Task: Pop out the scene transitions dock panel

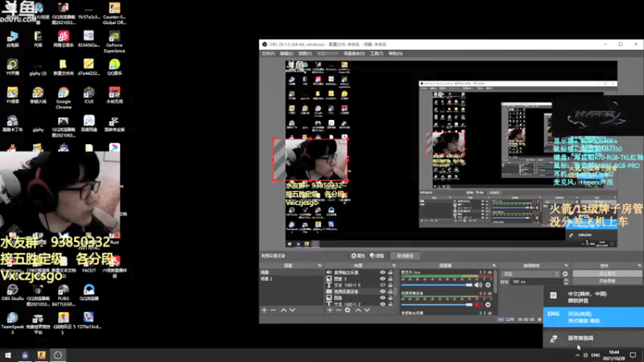Action: [566, 265]
